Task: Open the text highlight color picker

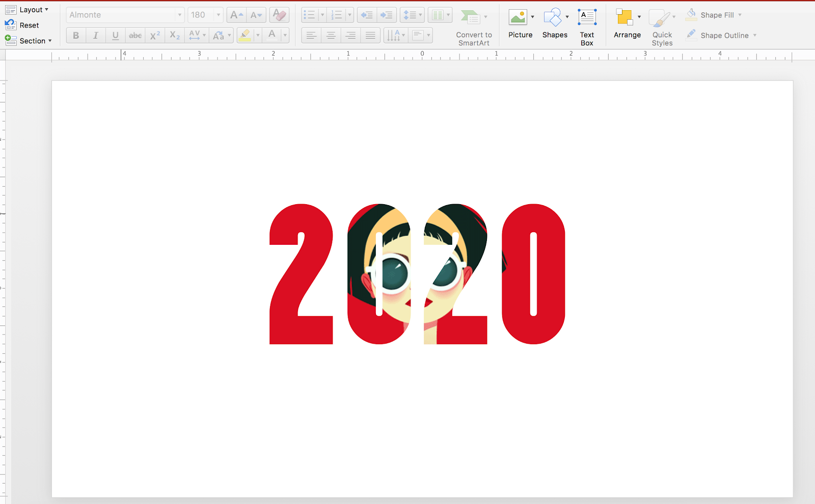Action: 257,35
